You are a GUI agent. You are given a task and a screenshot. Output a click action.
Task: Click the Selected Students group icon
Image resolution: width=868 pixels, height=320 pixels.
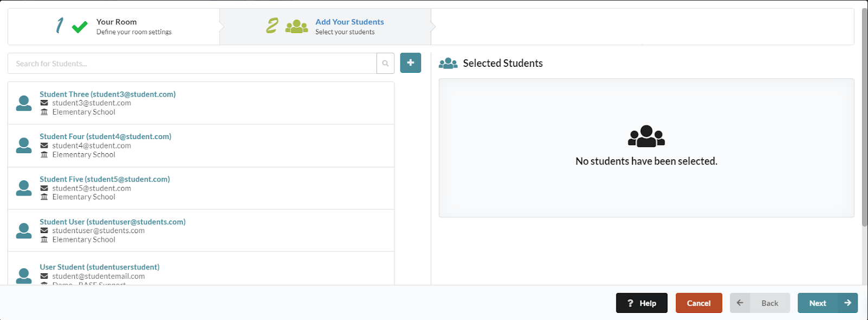(x=448, y=64)
